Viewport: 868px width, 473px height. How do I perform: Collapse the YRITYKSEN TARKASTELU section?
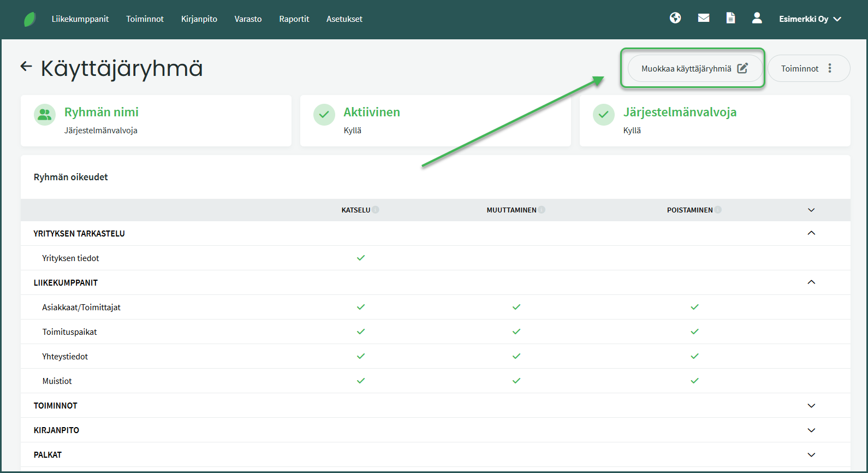(x=811, y=233)
